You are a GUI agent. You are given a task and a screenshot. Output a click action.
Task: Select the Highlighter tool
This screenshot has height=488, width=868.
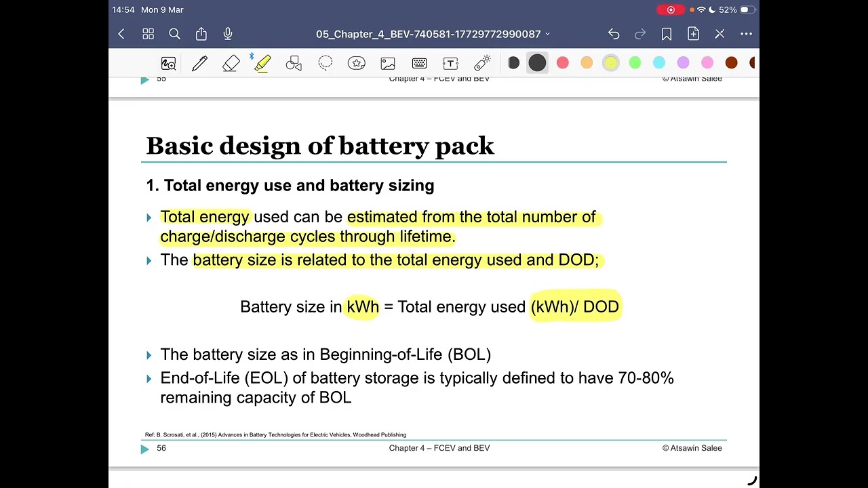point(262,63)
